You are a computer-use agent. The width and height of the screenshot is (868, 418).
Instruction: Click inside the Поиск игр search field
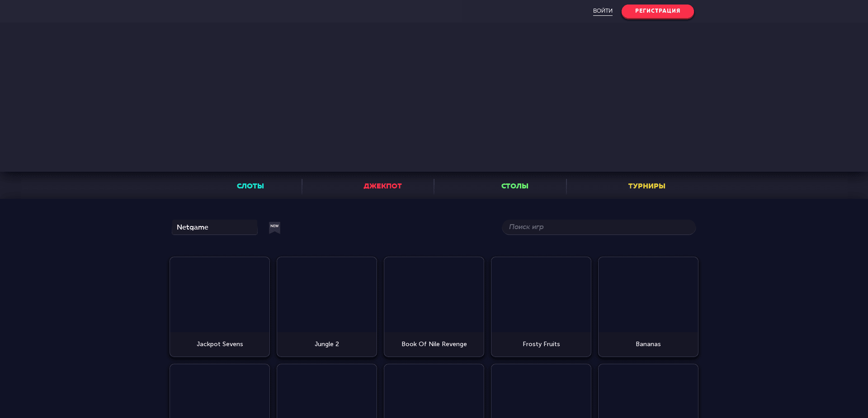click(599, 227)
